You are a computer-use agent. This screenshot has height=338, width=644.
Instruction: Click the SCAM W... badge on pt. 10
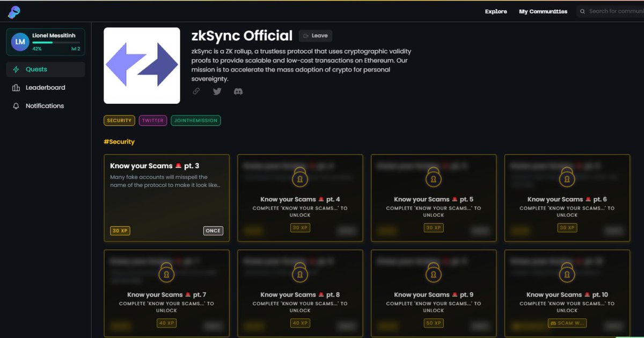point(567,323)
